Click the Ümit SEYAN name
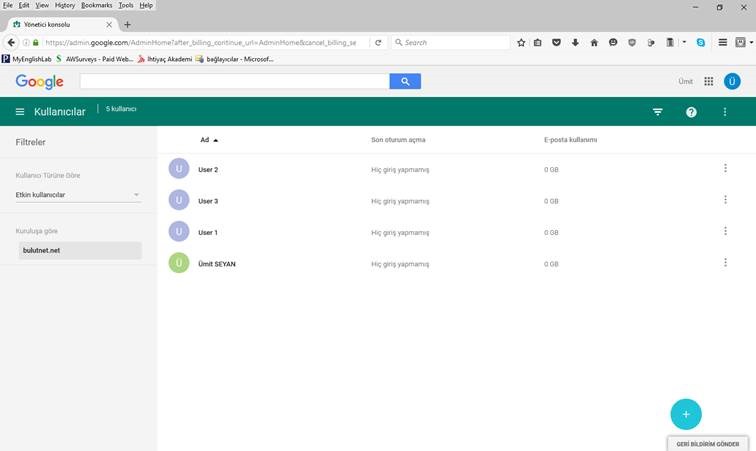Viewport: 756px width, 451px height. pyautogui.click(x=217, y=264)
